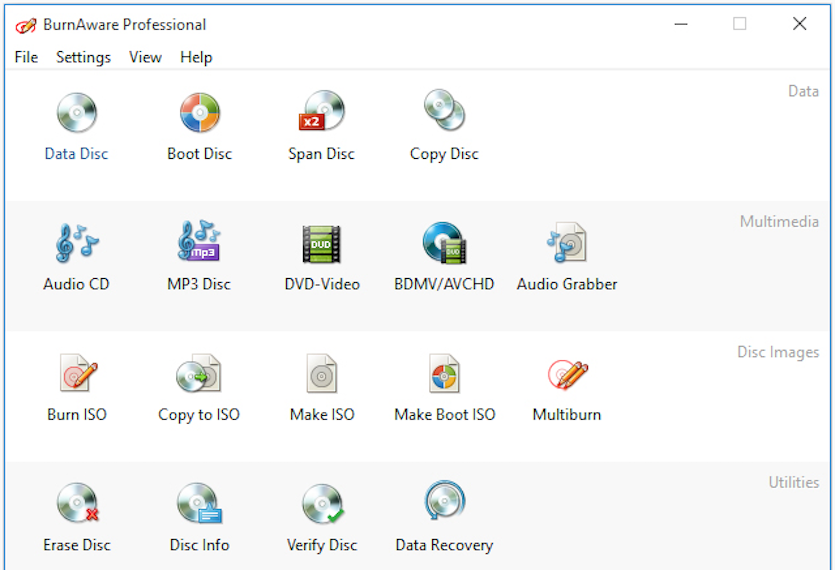Launch the Erase Disc icon
Image resolution: width=835 pixels, height=570 pixels.
(78, 503)
